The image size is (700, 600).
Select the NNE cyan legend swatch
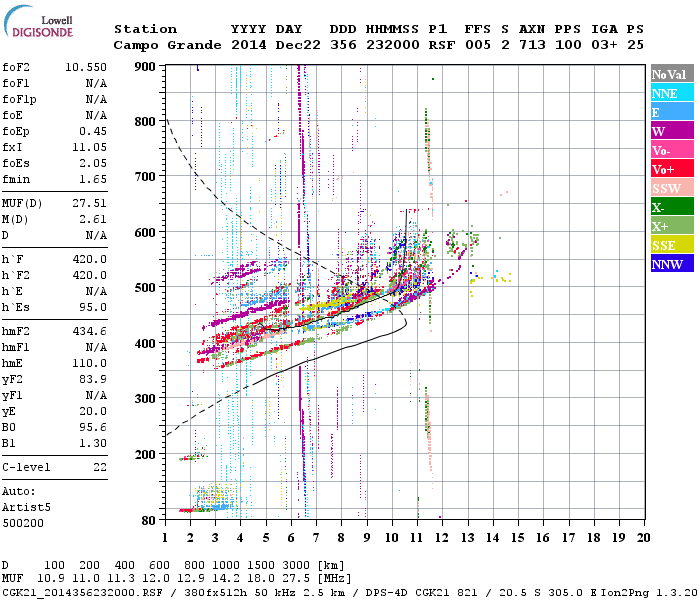672,93
